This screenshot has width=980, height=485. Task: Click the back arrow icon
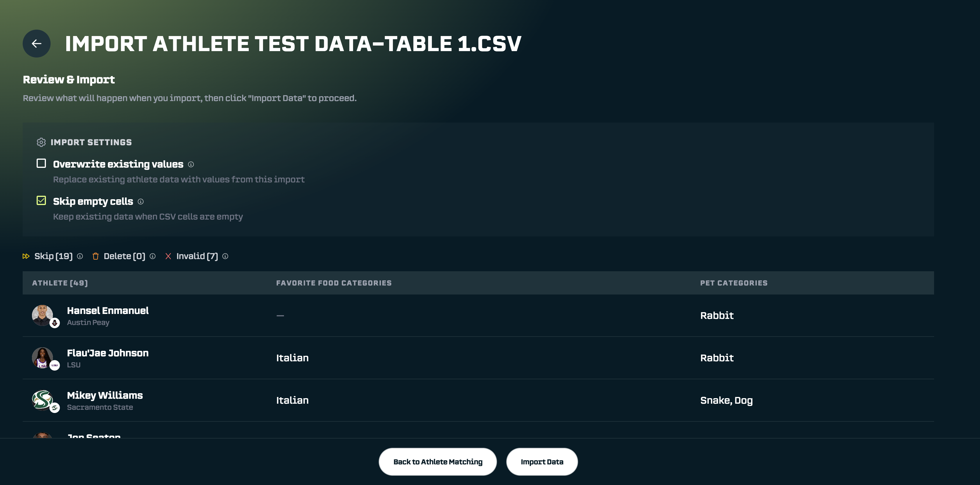(x=37, y=44)
